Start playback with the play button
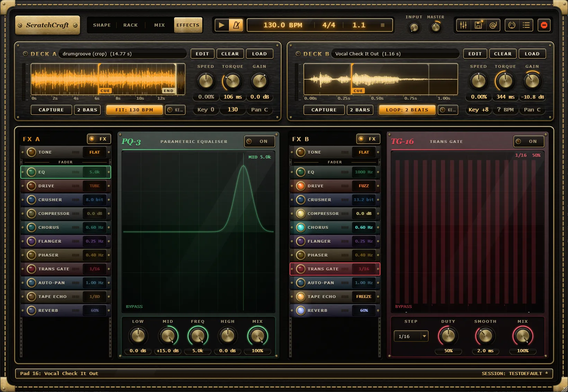 (222, 25)
